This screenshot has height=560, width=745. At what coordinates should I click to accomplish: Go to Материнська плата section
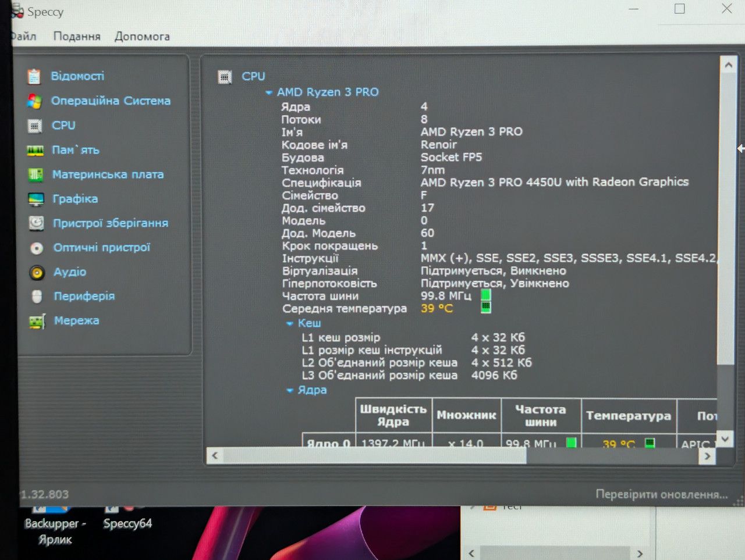108,174
